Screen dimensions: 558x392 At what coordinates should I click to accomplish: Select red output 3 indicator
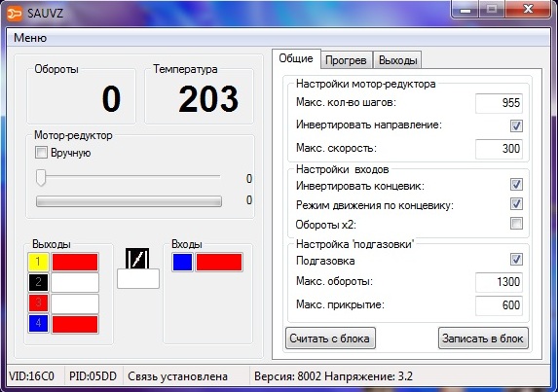point(38,303)
